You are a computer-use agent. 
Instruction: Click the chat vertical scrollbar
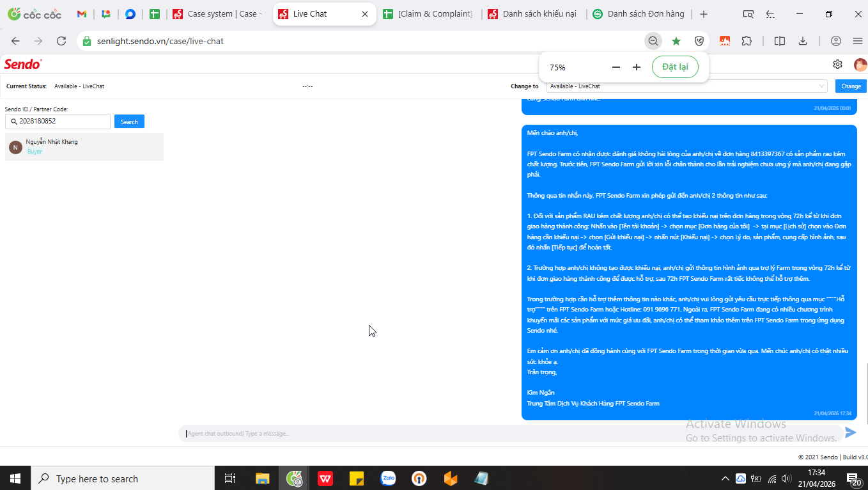(x=867, y=393)
